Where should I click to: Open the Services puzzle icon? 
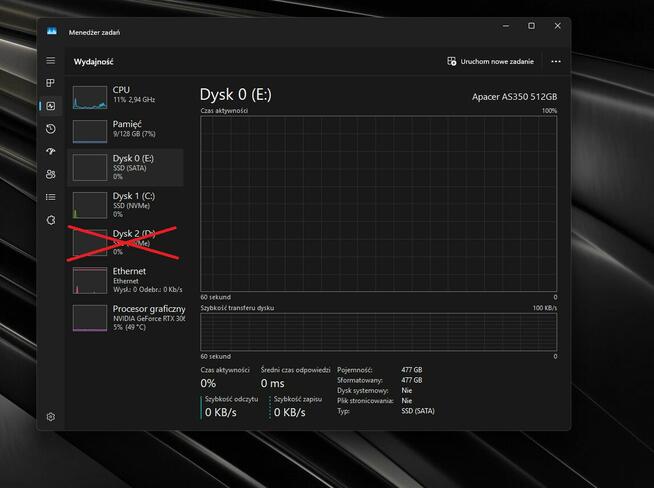[51, 219]
